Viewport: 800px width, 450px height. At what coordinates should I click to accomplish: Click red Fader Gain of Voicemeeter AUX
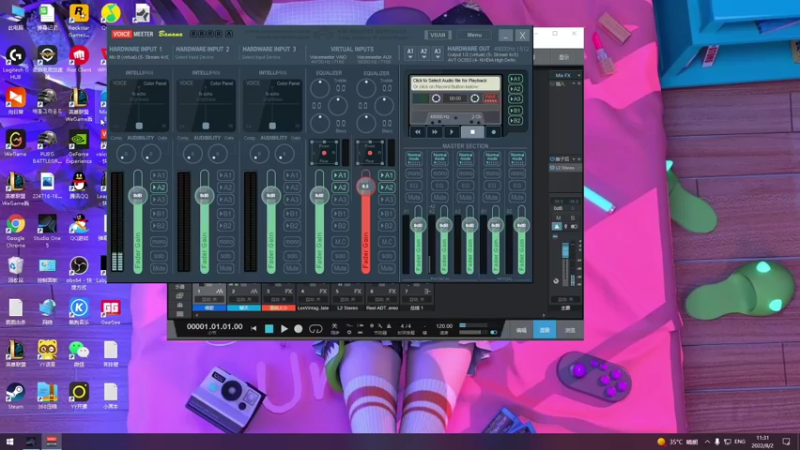(x=365, y=222)
